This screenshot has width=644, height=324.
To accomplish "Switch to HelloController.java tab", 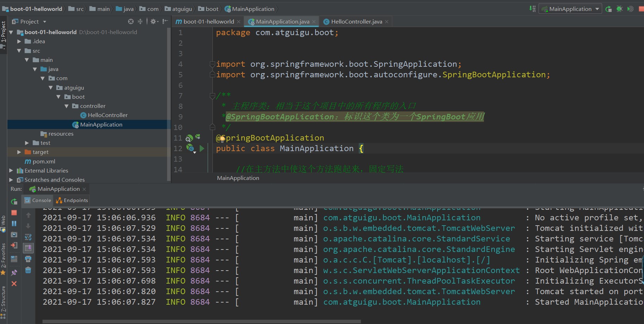I will 356,21.
